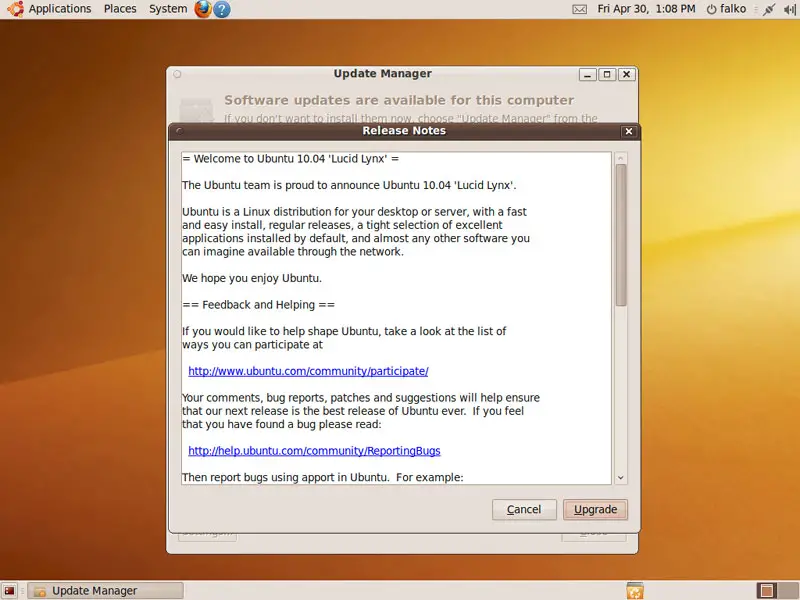800x600 pixels.
Task: Click the scrollbar down arrow in Release Notes
Action: pos(620,478)
